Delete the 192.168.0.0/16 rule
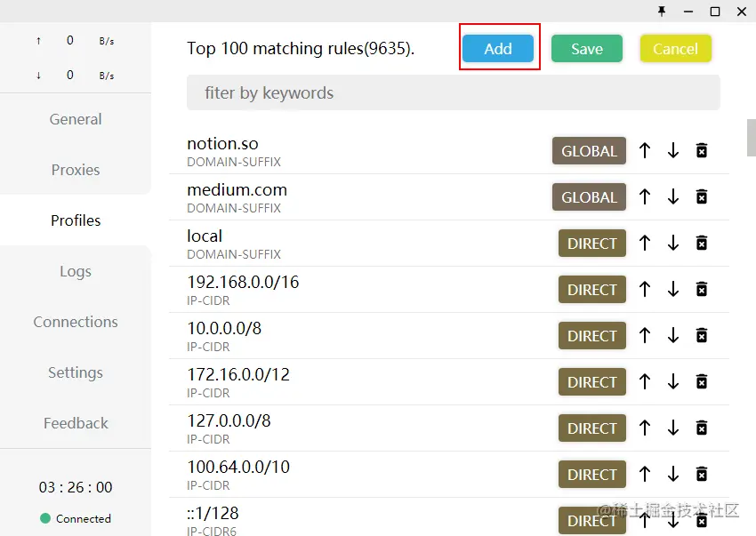The height and width of the screenshot is (536, 756). click(702, 289)
